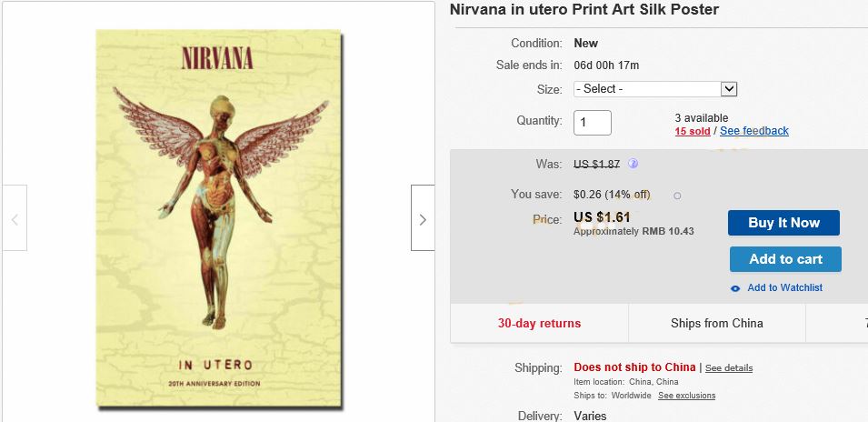Click the Does not ship to China notice
This screenshot has width=868, height=422.
[x=634, y=367]
